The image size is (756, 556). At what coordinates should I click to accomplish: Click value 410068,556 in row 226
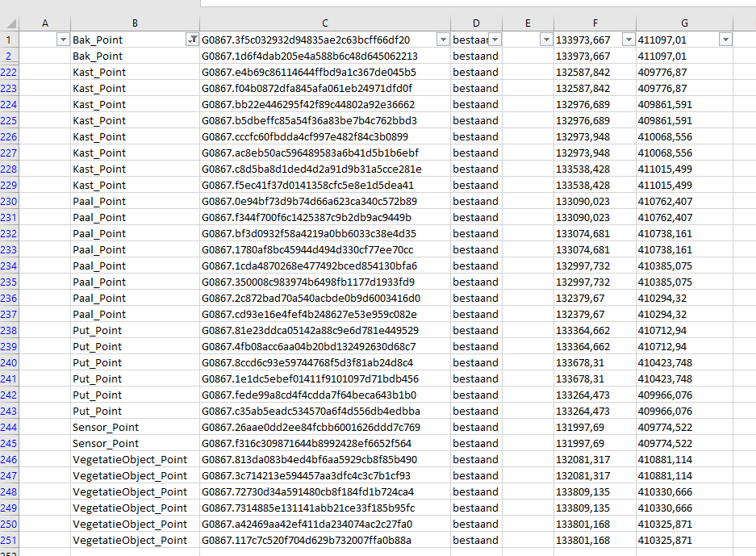tap(684, 137)
